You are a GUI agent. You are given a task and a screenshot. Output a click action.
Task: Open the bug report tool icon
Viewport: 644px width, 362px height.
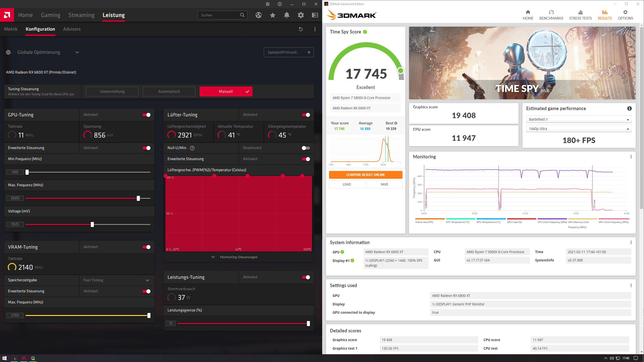(267, 4)
